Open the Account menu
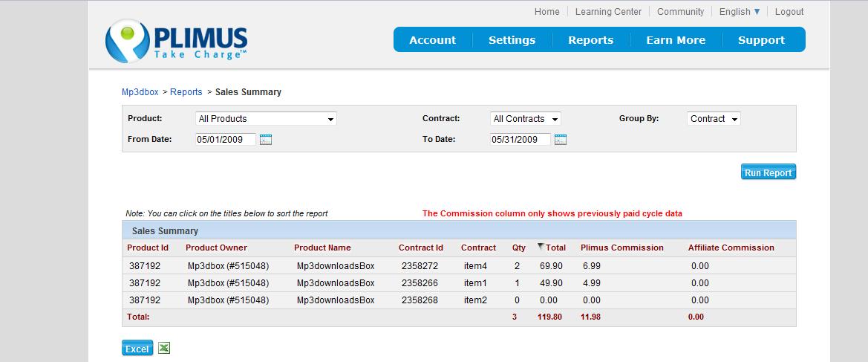This screenshot has height=362, width=868. [x=432, y=40]
